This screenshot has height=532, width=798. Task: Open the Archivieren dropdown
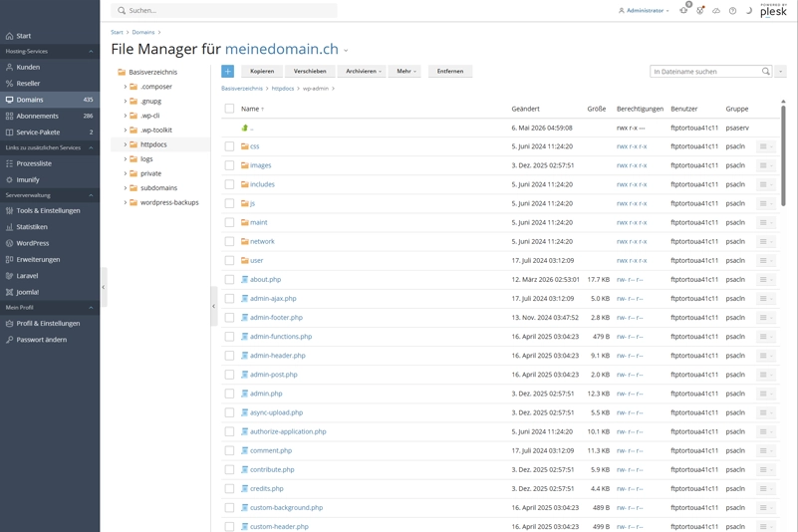(363, 72)
